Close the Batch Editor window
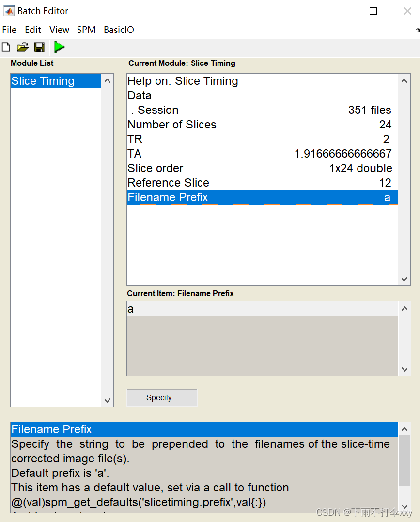 [x=407, y=11]
